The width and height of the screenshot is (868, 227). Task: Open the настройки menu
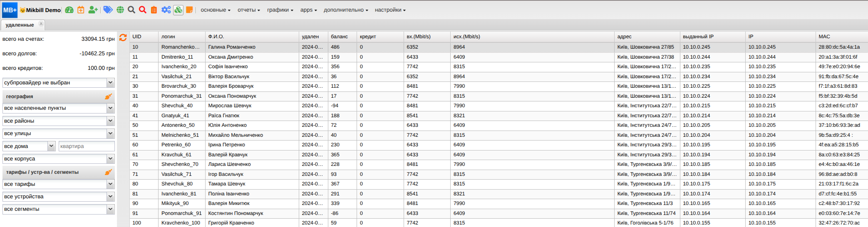pos(390,10)
